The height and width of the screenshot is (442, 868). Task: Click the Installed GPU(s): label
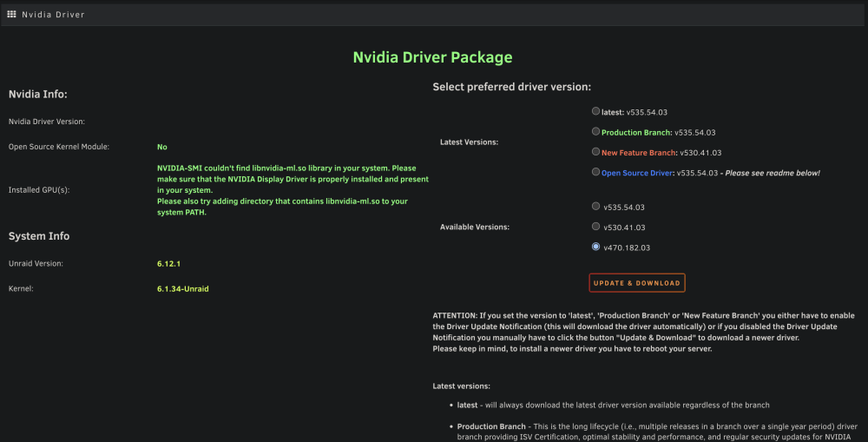coord(39,190)
